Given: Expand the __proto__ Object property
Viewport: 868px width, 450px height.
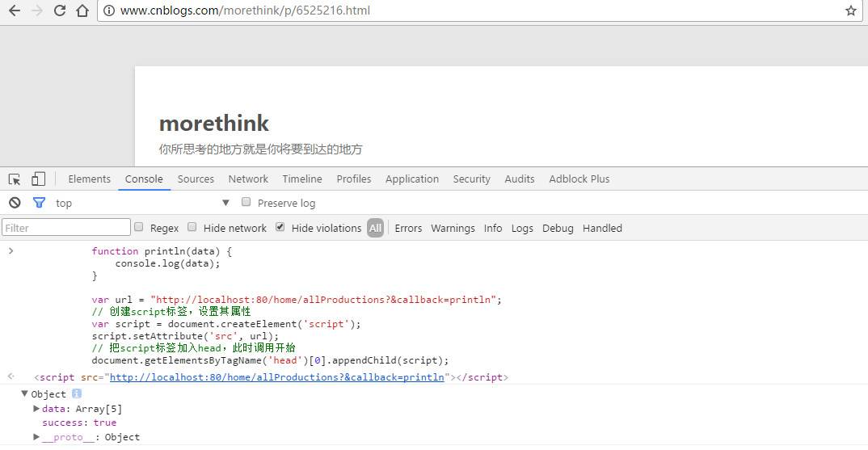Looking at the screenshot, I should 36,437.
